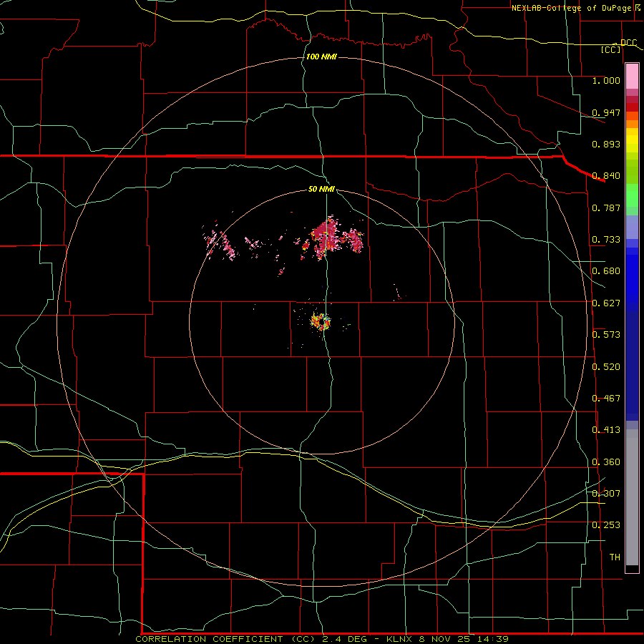The width and height of the screenshot is (644, 644).
Task: Click the NEXLAB-College of DuPage label
Action: coord(571,8)
